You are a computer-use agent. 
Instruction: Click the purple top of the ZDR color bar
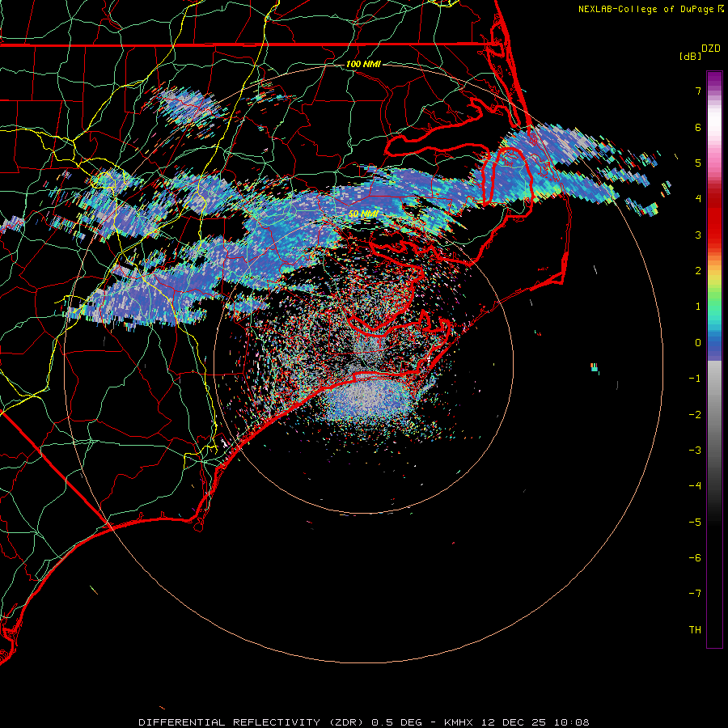[714, 79]
